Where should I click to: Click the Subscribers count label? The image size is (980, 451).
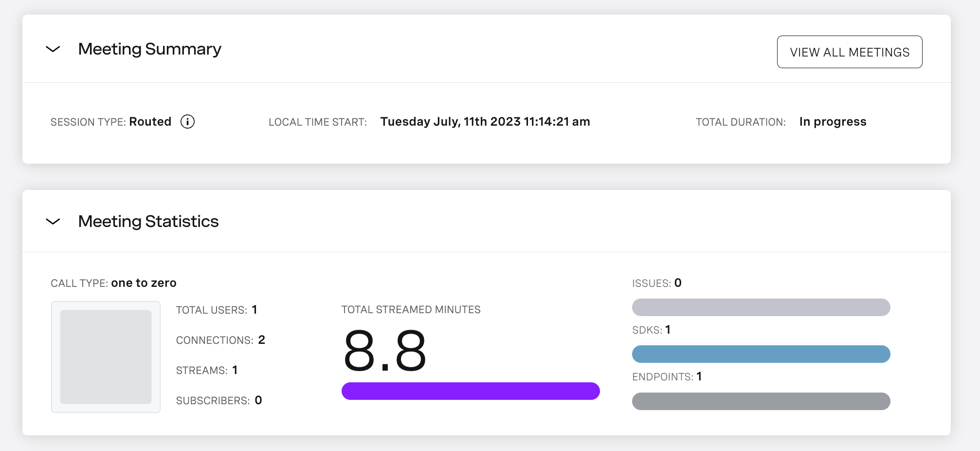213,401
